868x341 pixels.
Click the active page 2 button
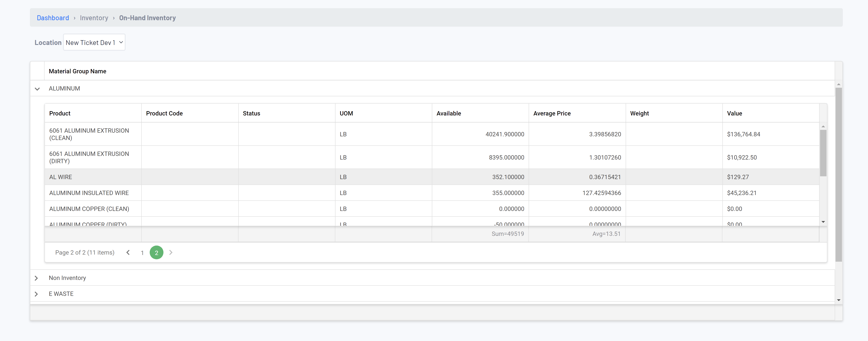coord(156,252)
